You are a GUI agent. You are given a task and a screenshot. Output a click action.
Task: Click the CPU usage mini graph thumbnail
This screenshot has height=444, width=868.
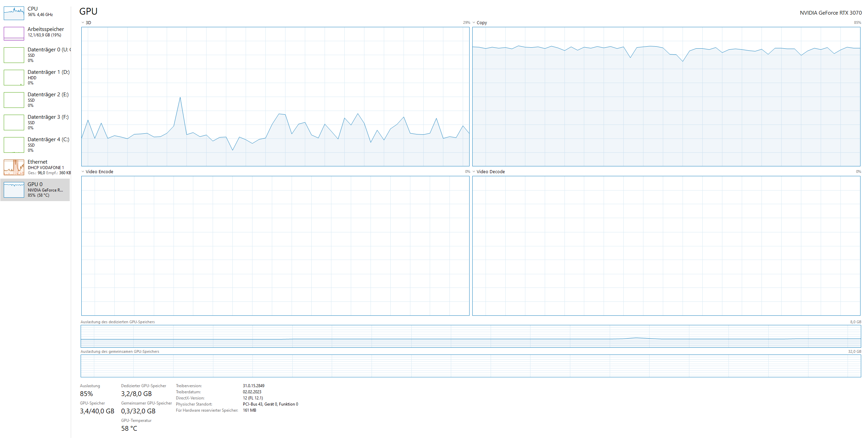[14, 13]
